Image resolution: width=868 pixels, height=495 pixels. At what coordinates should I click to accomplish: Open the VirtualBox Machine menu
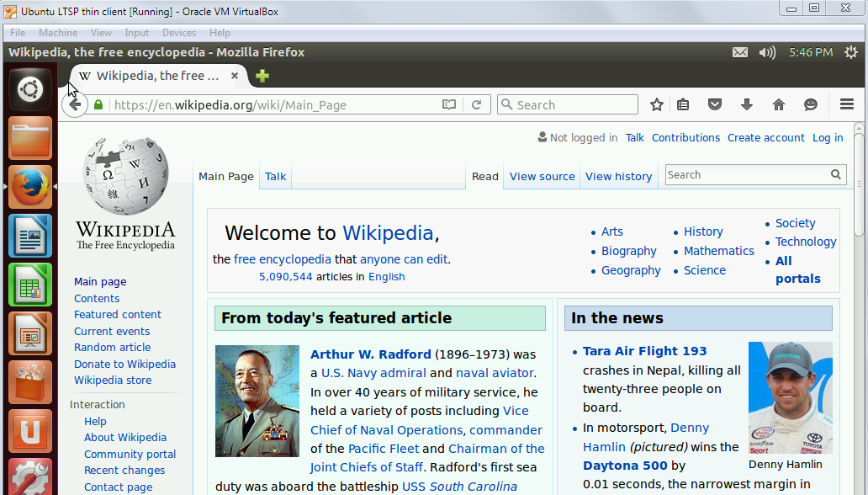click(x=58, y=33)
